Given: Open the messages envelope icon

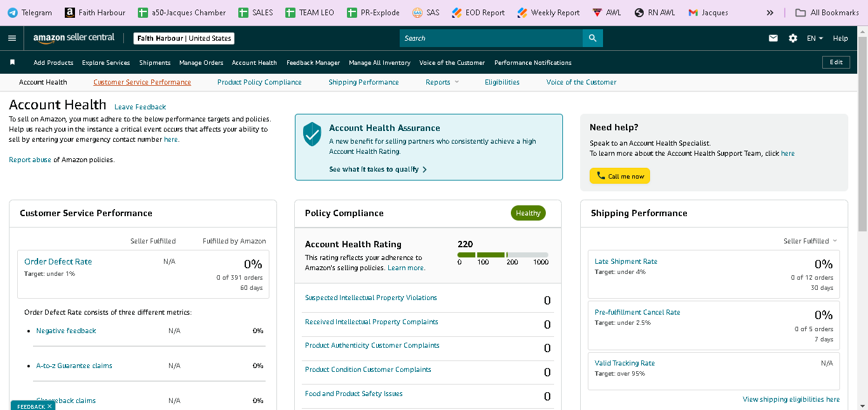Looking at the screenshot, I should [773, 38].
